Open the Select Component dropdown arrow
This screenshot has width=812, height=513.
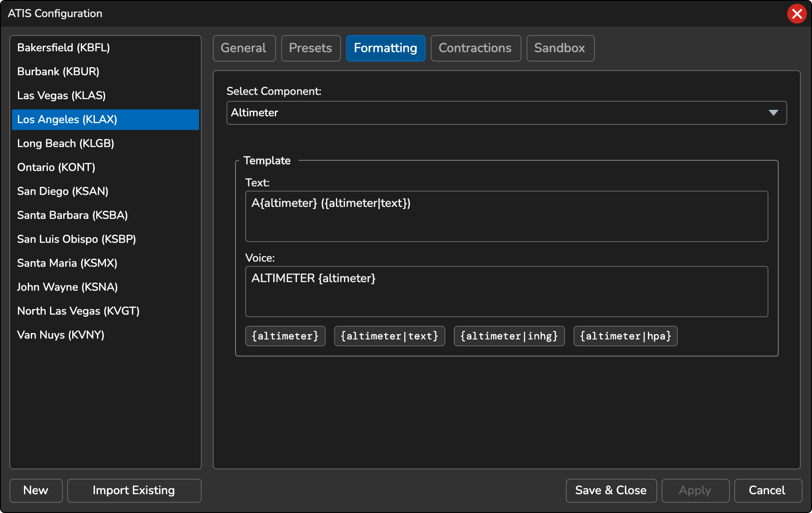(773, 113)
